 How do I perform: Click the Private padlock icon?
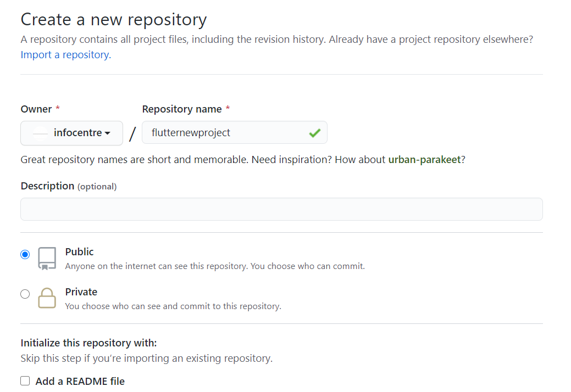pos(47,298)
